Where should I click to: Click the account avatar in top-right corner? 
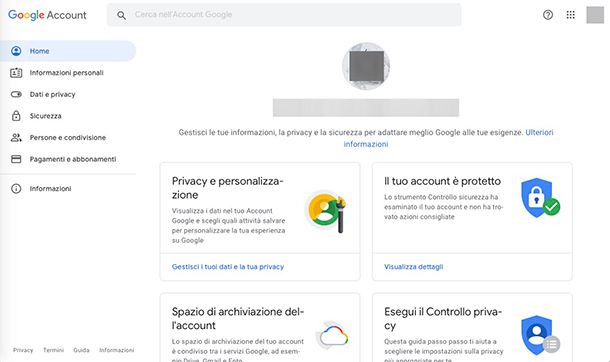point(595,15)
